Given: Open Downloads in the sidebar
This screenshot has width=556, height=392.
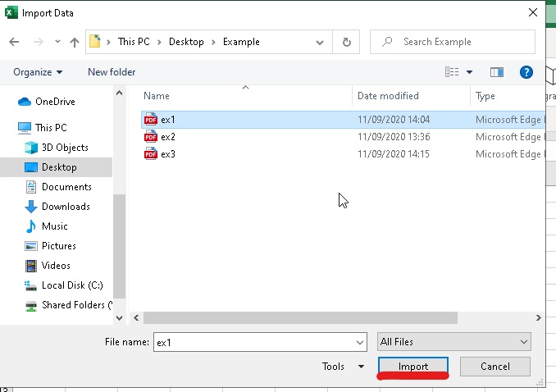Looking at the screenshot, I should (x=57, y=207).
